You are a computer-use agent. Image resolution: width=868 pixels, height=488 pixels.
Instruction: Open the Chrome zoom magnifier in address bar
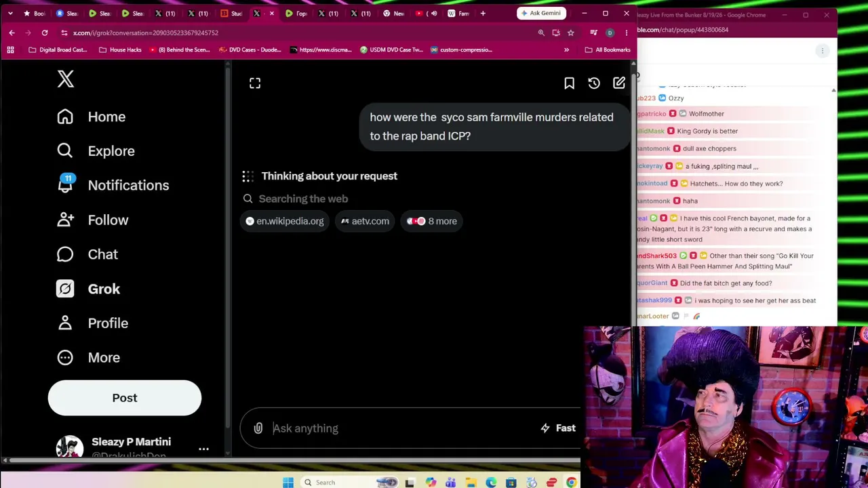[x=541, y=33]
